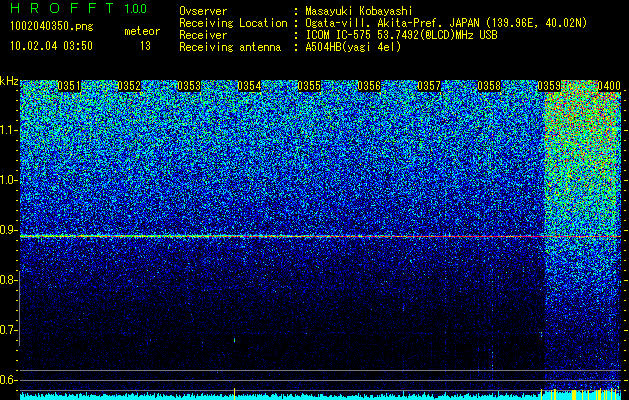This screenshot has height=400, width=629.
Task: Select the observer name "Masayuki Kobayashi"
Action: coord(359,11)
